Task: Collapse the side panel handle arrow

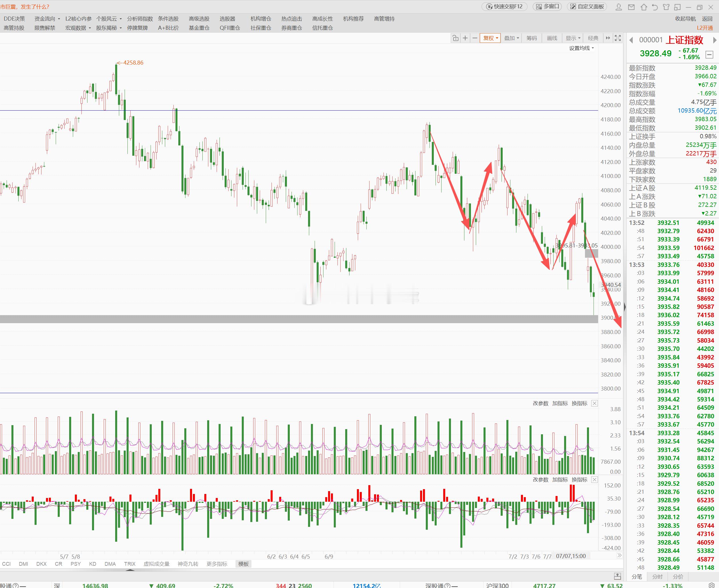Action: [624, 307]
